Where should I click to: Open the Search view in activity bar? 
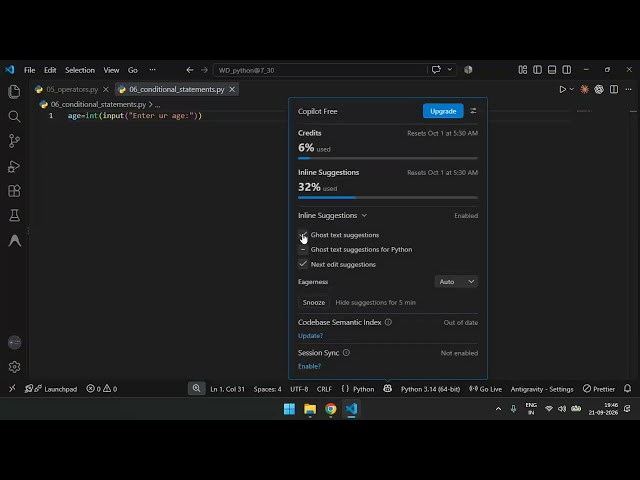click(14, 117)
